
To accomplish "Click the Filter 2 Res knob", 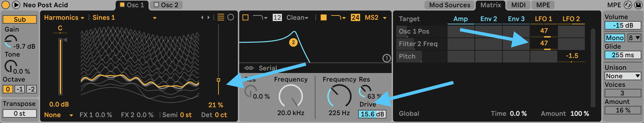I will [x=365, y=91].
